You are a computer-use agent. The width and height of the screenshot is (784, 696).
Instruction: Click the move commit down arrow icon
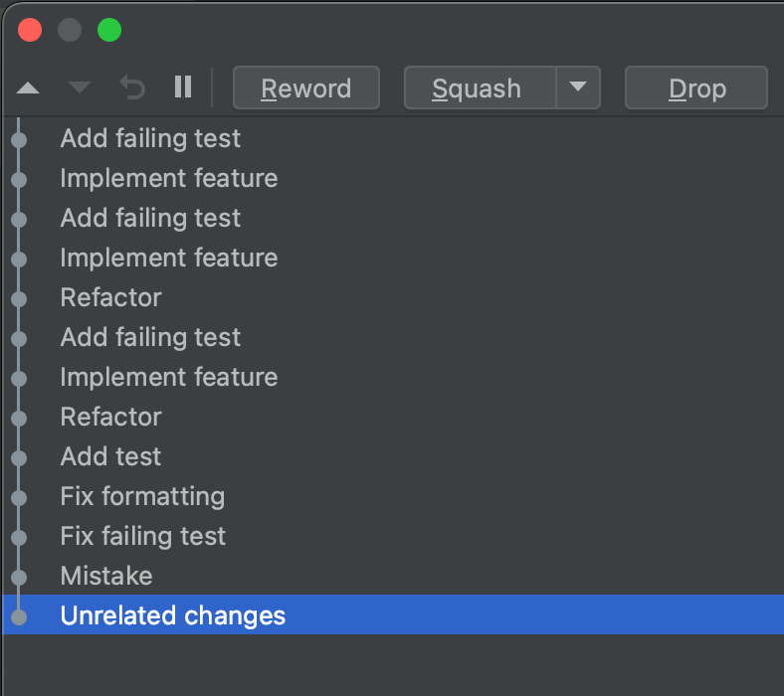point(80,88)
